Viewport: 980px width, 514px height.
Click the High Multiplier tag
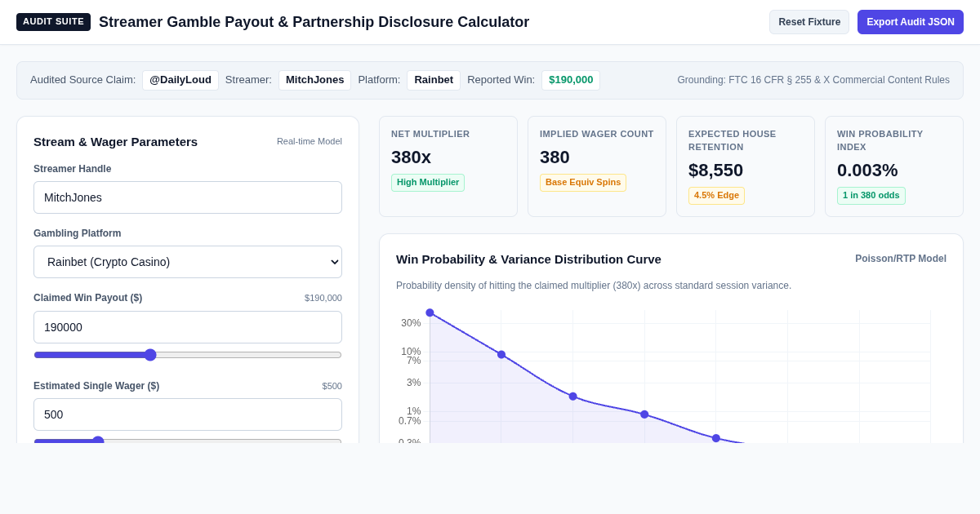tap(428, 183)
